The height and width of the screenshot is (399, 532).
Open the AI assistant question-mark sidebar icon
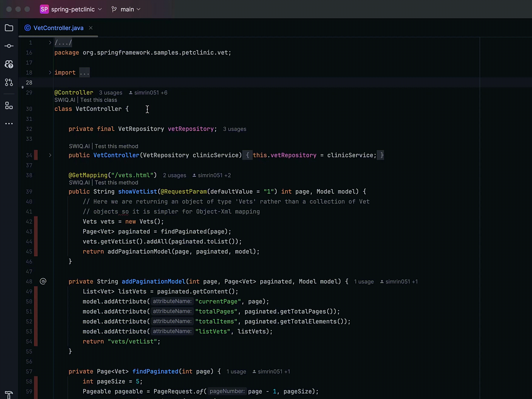[x=9, y=64]
